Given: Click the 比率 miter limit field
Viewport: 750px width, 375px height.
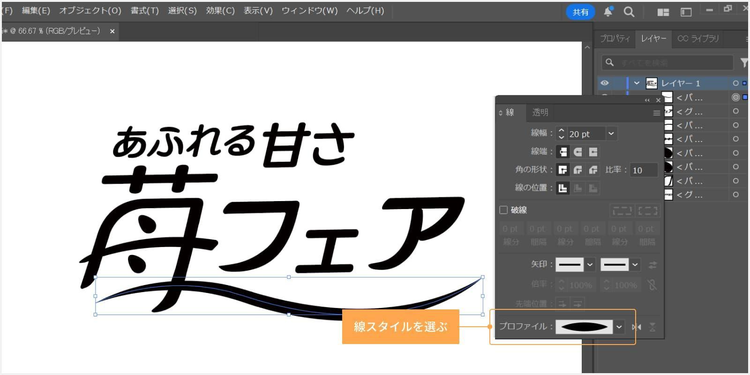Looking at the screenshot, I should [x=643, y=170].
